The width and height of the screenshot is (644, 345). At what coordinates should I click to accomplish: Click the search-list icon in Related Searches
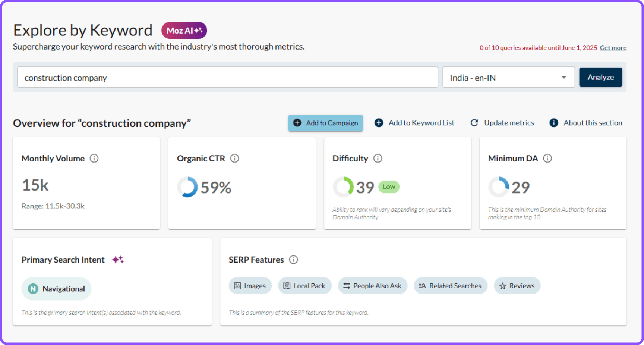[422, 286]
